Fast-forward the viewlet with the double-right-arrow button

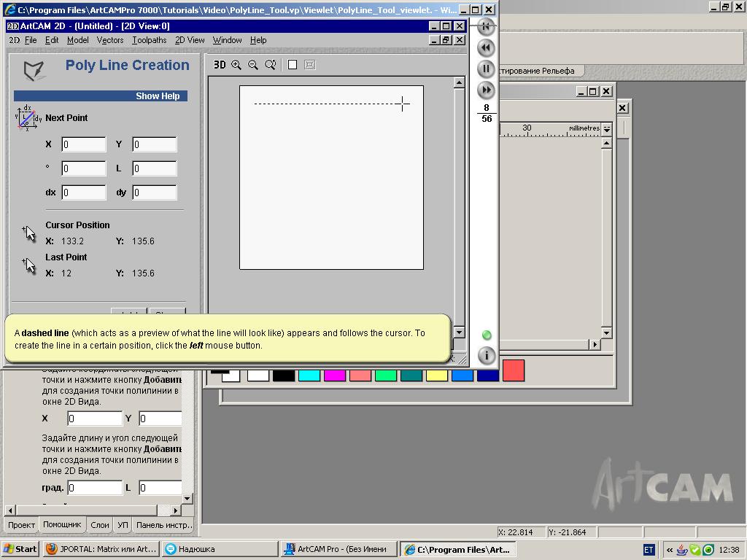tap(486, 90)
